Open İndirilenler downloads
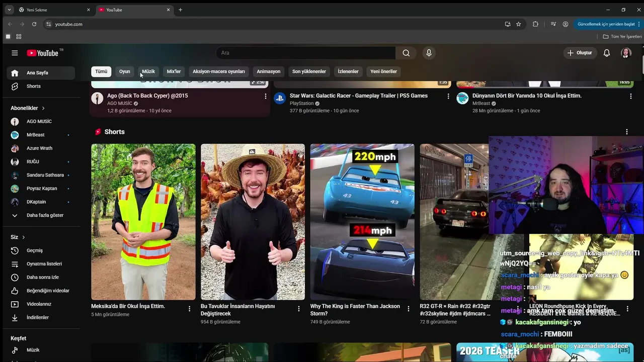644x362 pixels. [41, 318]
